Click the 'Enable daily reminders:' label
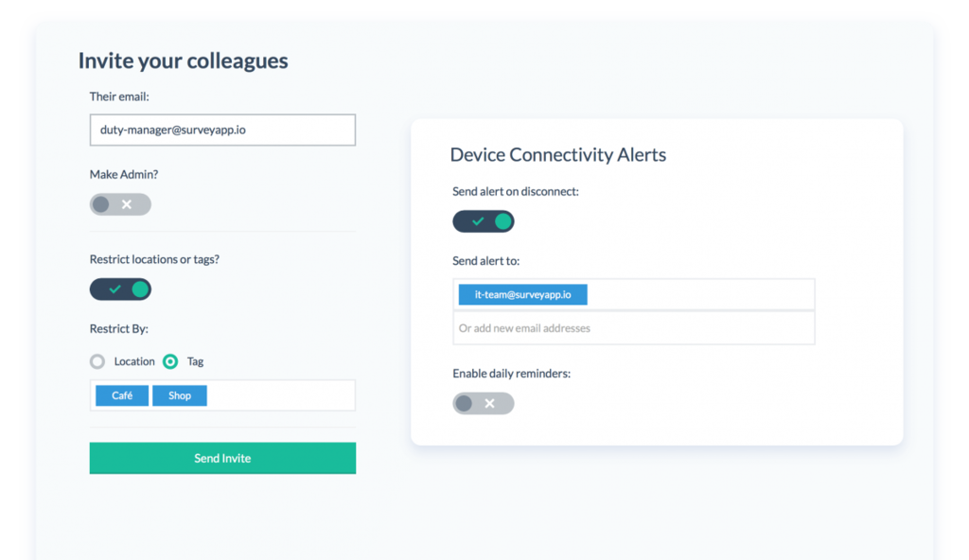The width and height of the screenshot is (969, 560). coord(511,374)
